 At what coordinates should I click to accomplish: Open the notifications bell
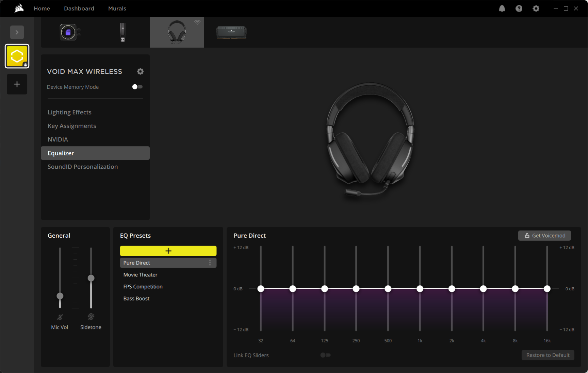click(x=502, y=9)
